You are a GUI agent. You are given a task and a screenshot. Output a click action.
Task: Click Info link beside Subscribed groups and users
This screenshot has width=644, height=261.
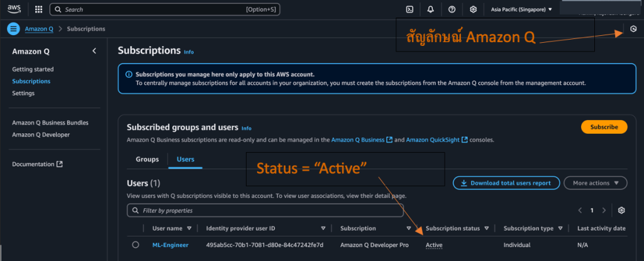pos(247,128)
